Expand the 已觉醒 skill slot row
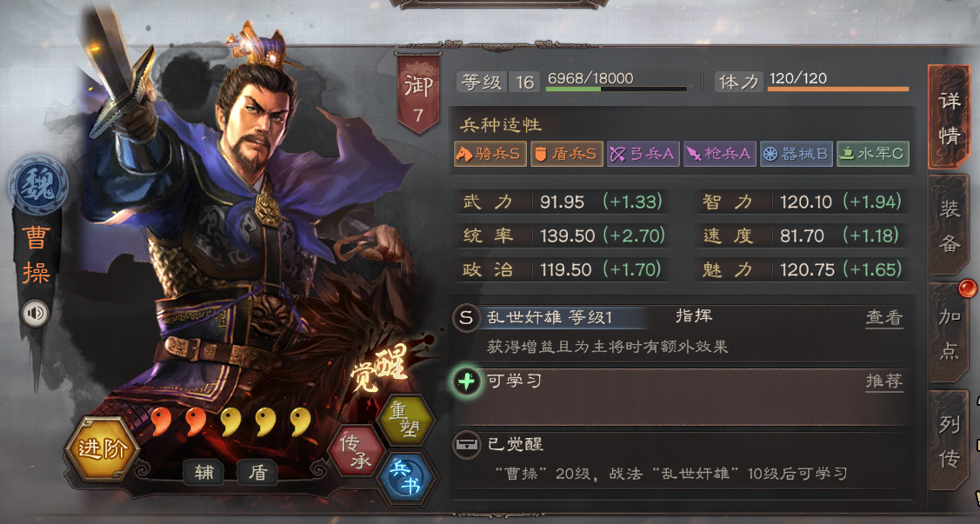980x524 pixels. (x=680, y=461)
